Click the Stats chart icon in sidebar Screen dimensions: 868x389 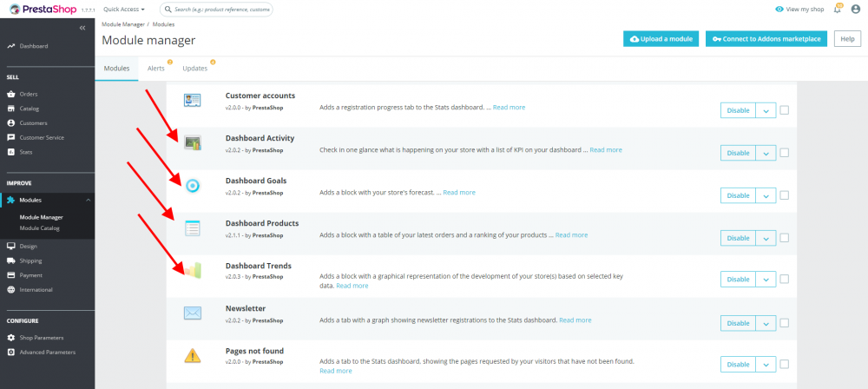pos(10,152)
